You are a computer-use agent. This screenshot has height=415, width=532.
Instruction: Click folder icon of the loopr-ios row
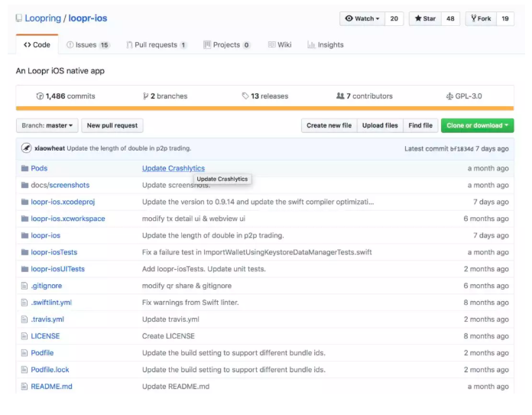(x=24, y=235)
